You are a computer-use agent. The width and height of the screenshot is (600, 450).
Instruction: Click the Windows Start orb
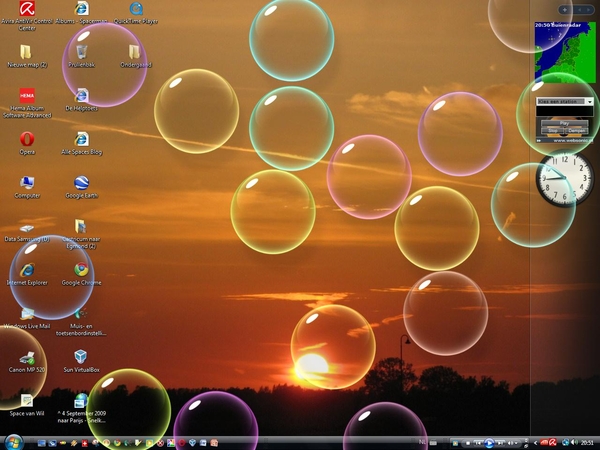pos(14,442)
